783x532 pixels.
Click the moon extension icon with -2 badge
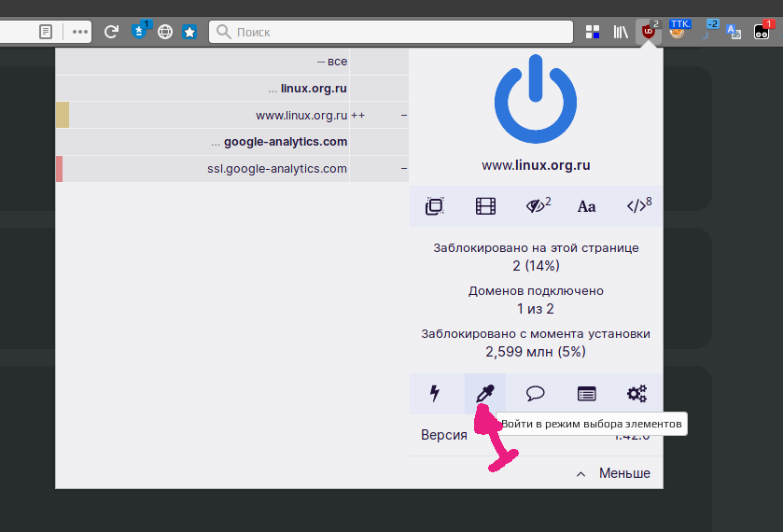click(x=708, y=31)
